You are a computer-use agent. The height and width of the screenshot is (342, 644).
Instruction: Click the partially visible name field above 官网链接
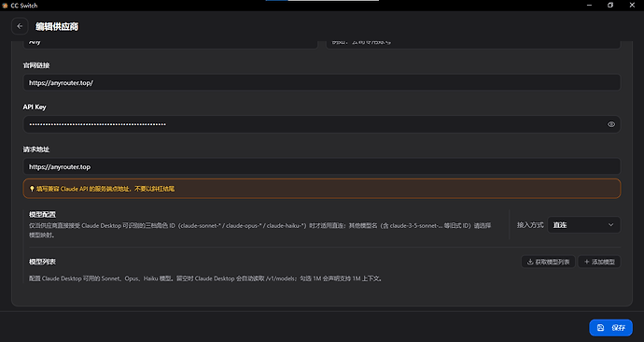click(171, 45)
